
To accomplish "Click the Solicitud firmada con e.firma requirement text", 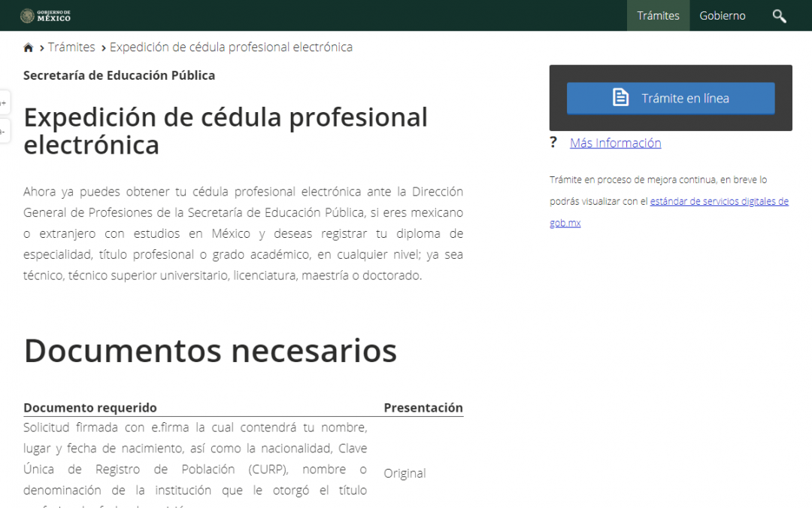I will tap(195, 464).
